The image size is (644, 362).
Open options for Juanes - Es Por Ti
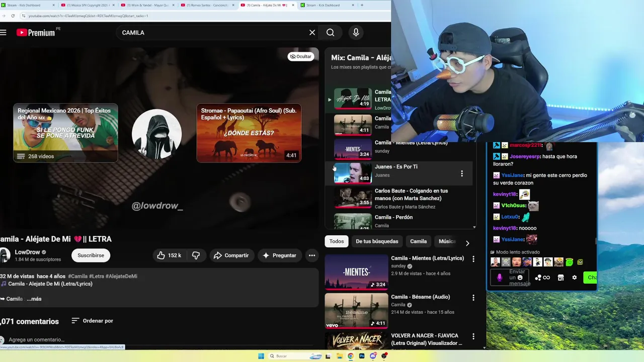(462, 173)
